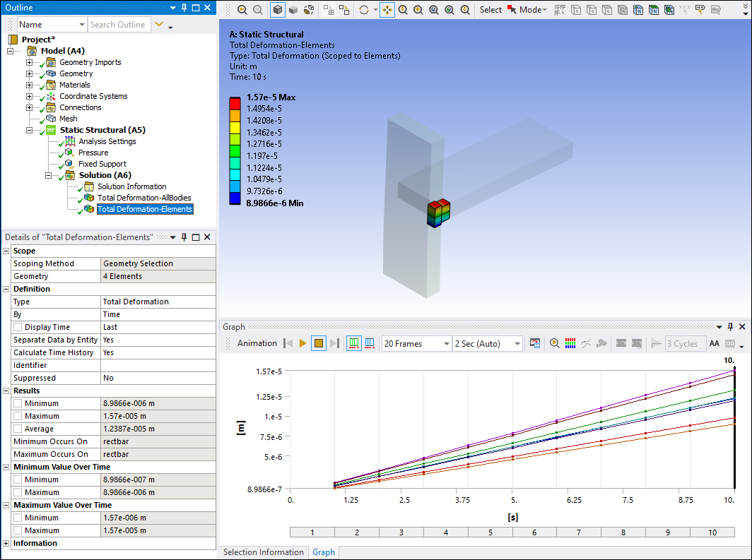Enable the Minimum checkbox under Results
Viewport: 752px width, 560px height.
click(x=18, y=403)
